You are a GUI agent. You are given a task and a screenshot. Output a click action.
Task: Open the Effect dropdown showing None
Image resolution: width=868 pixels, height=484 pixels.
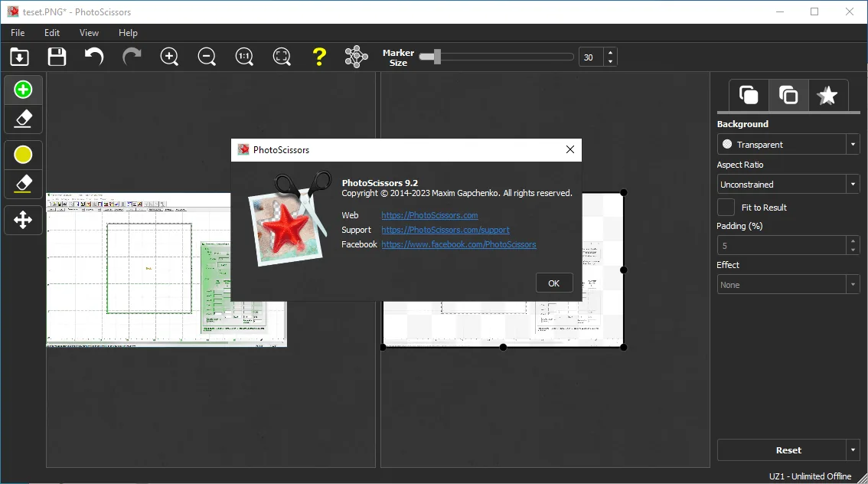click(788, 285)
